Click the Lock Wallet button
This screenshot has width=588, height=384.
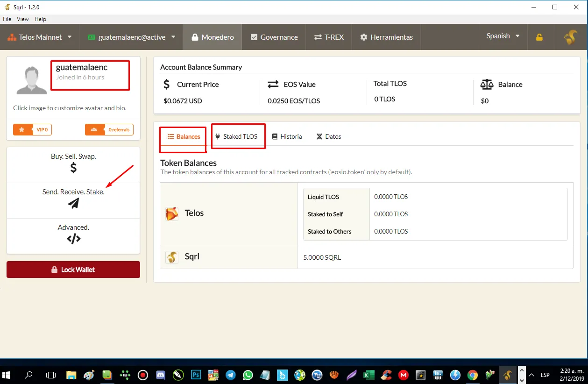(73, 270)
